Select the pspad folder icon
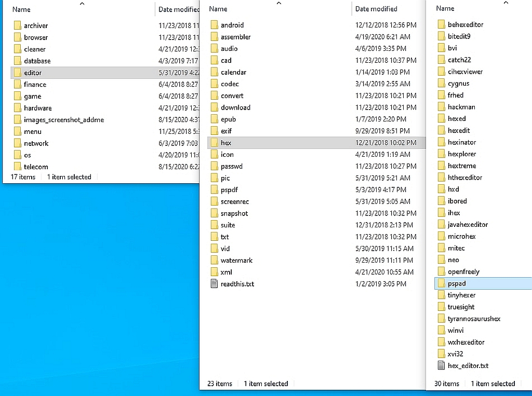532x396 pixels. tap(441, 283)
